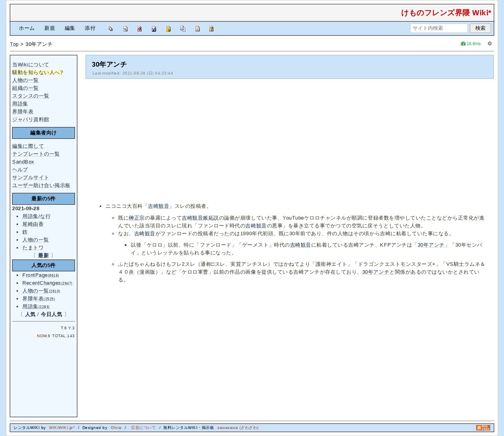Click the red arrow upload icon
The image size is (504, 436).
point(139,29)
